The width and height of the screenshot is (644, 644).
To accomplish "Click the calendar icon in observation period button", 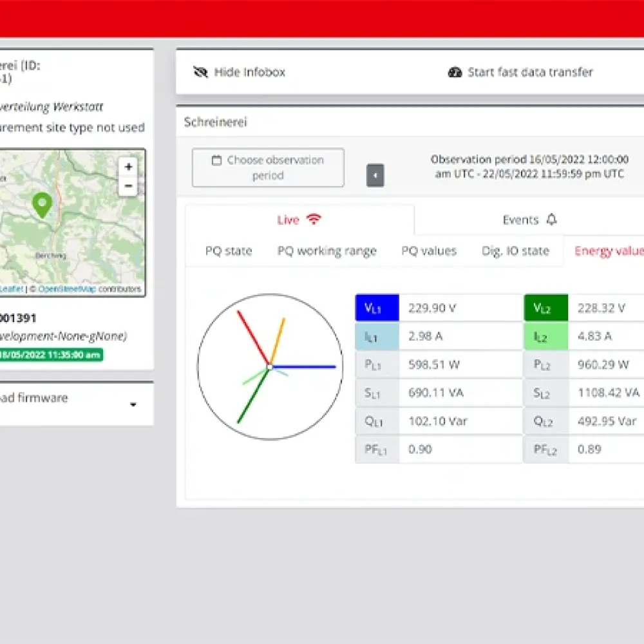I will [216, 160].
